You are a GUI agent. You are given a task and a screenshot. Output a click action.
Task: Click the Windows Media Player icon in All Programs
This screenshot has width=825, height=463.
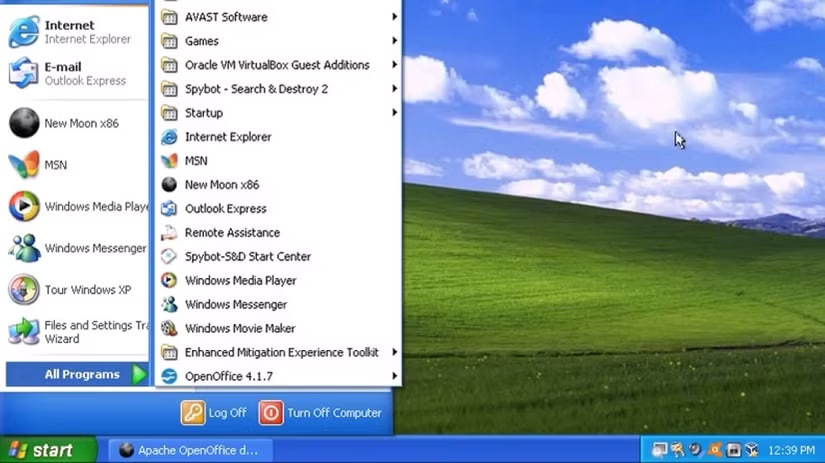(169, 280)
